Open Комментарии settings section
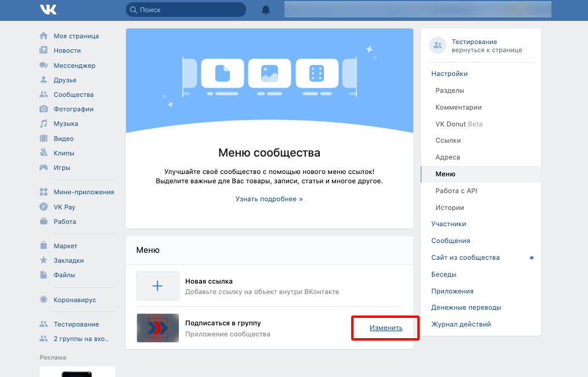Viewport: 588px width, 377px height. coord(458,107)
